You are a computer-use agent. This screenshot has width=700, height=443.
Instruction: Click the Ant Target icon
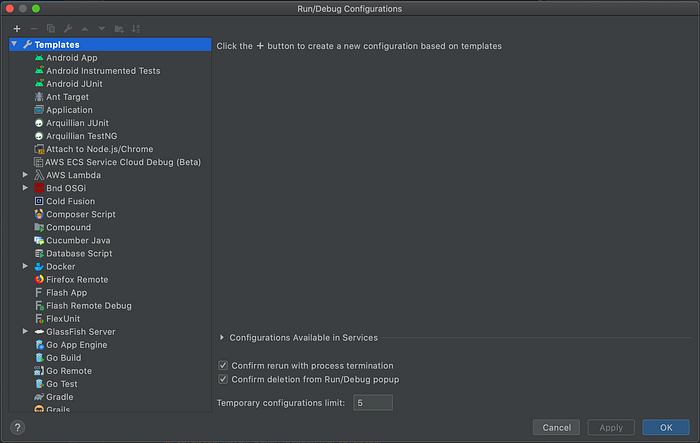coord(39,97)
